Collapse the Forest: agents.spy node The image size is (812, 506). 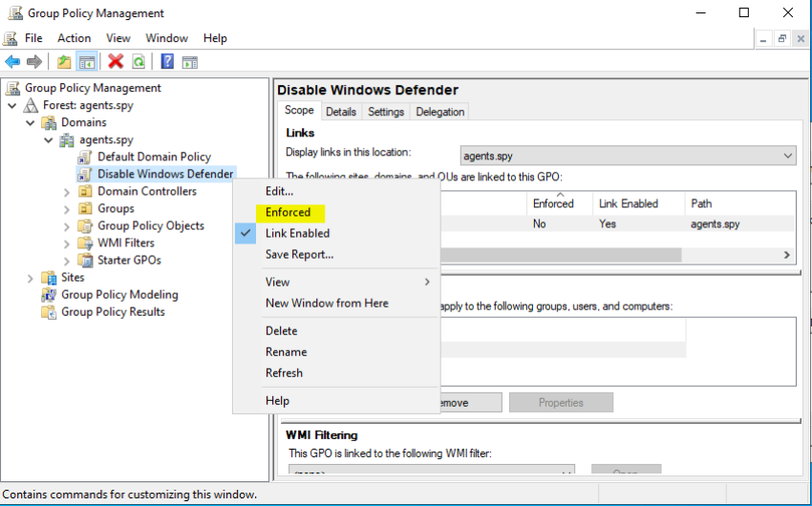tap(12, 105)
